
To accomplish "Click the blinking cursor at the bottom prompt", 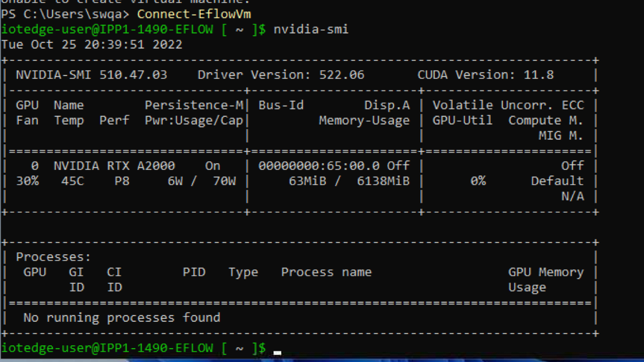I will point(277,353).
